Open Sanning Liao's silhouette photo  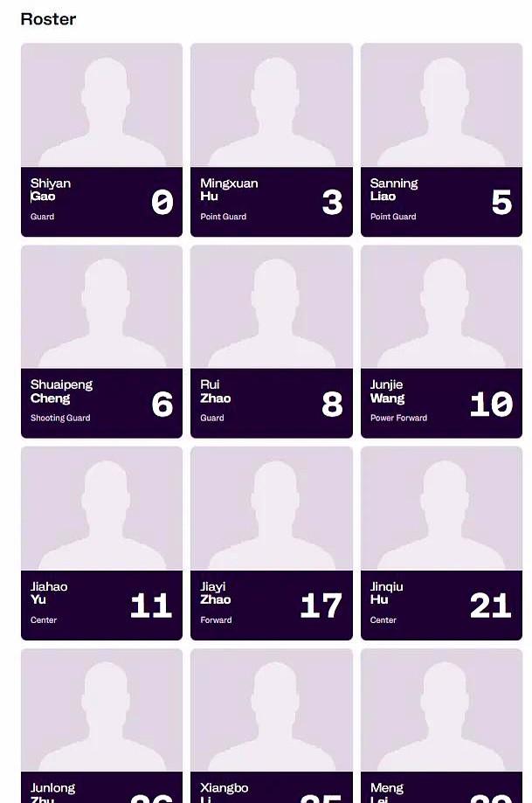(x=441, y=105)
